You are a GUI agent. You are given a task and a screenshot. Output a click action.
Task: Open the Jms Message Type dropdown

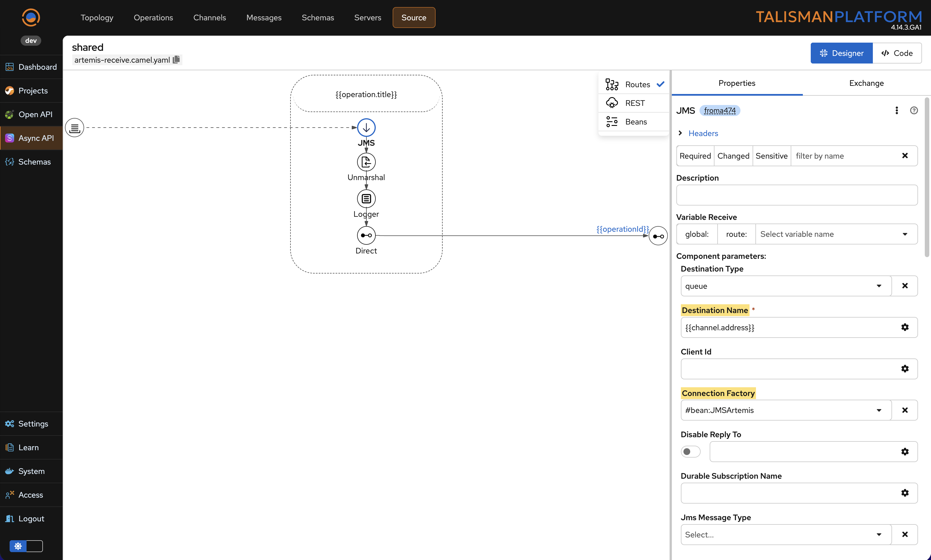tap(786, 535)
